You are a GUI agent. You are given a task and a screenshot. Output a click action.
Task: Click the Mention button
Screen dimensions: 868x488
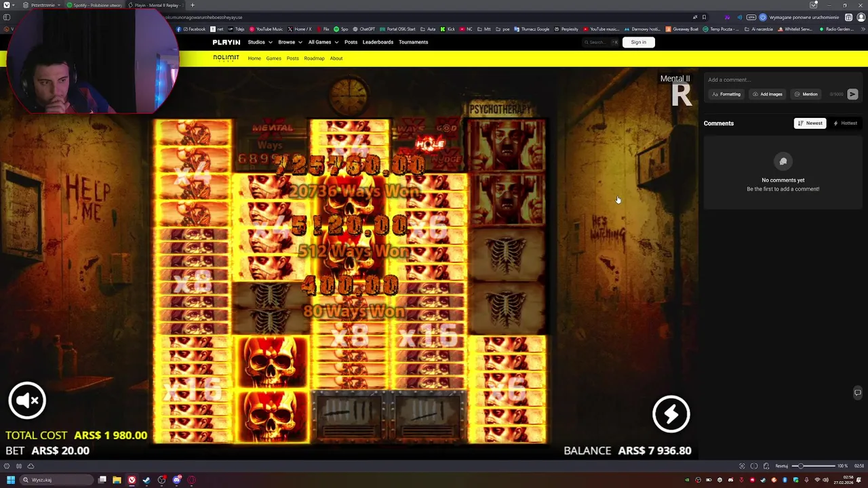pyautogui.click(x=806, y=94)
